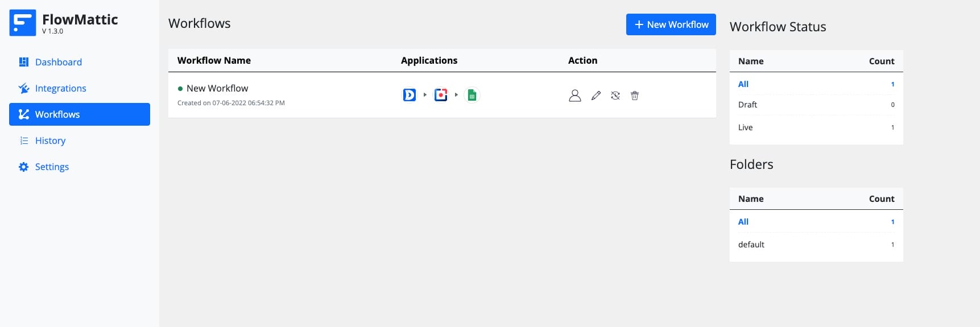Click the blue D application icon

coord(409,95)
